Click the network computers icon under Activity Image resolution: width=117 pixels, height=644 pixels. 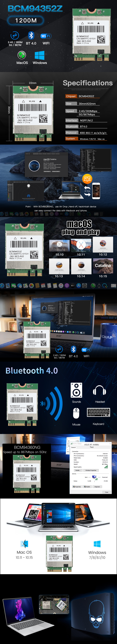(x=95, y=478)
